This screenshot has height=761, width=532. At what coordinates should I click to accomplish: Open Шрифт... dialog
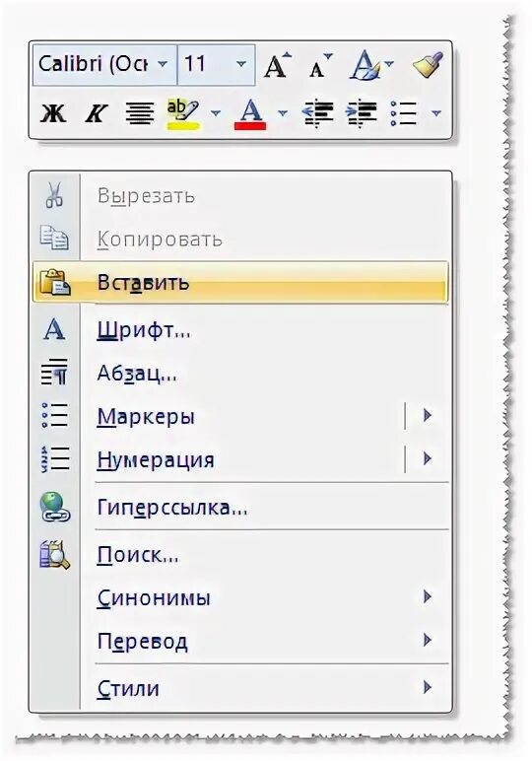(240, 331)
